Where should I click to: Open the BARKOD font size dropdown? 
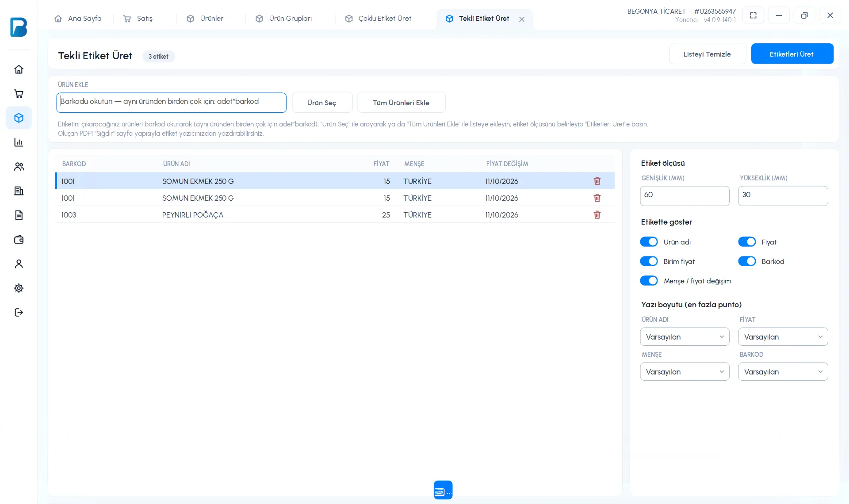click(783, 372)
